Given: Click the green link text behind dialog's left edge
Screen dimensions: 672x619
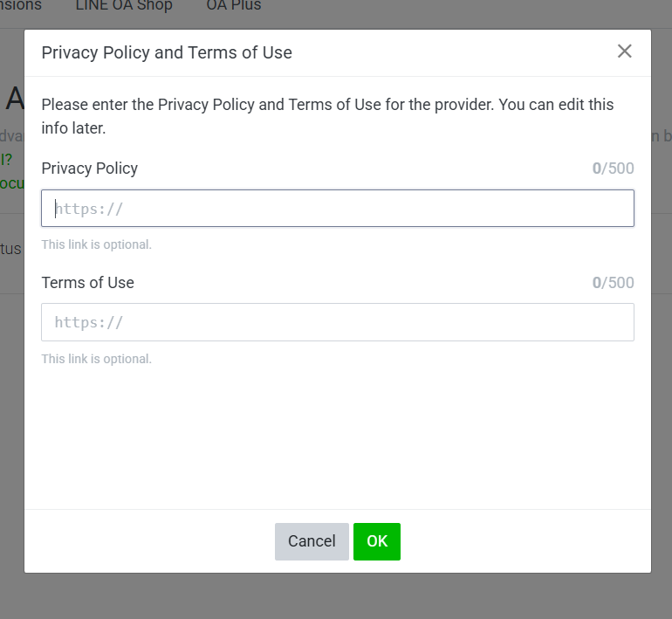Looking at the screenshot, I should pyautogui.click(x=11, y=183).
